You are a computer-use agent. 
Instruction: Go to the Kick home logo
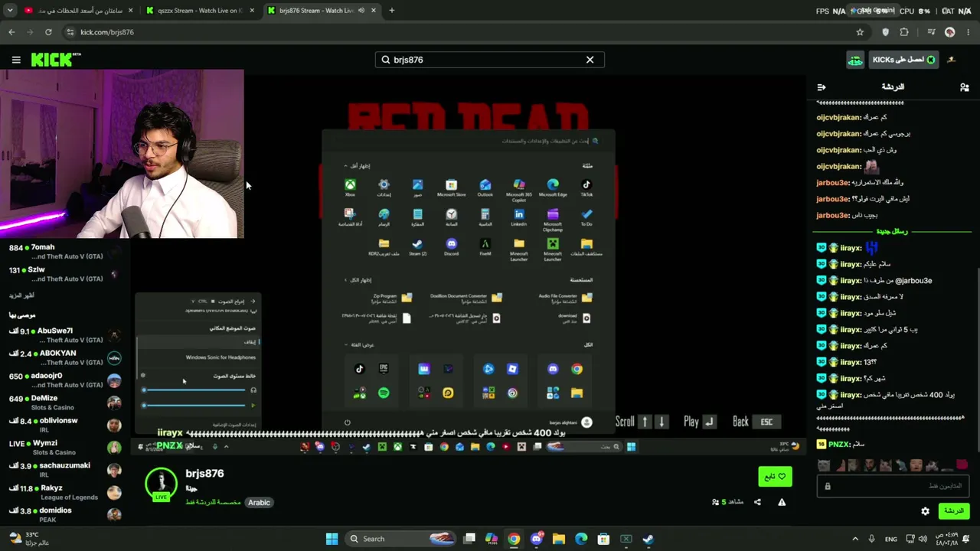[x=56, y=60]
